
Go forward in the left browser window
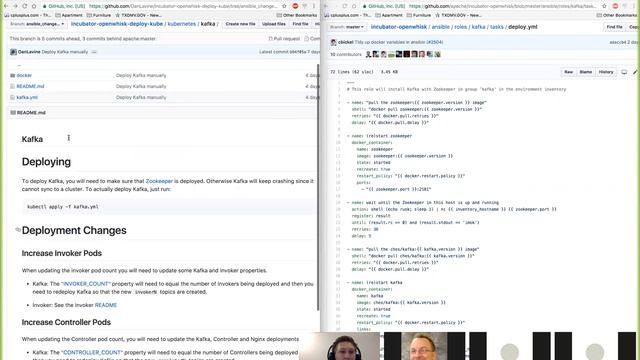(x=15, y=6)
